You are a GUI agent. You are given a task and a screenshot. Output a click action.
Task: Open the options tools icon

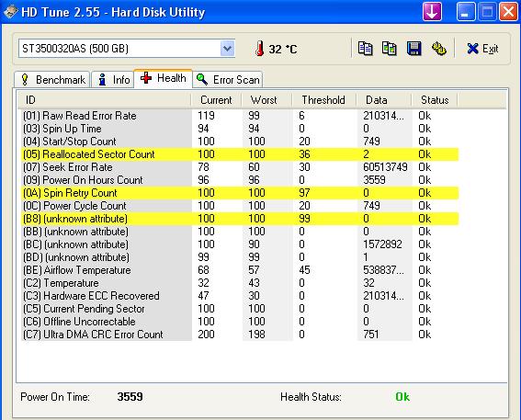439,49
